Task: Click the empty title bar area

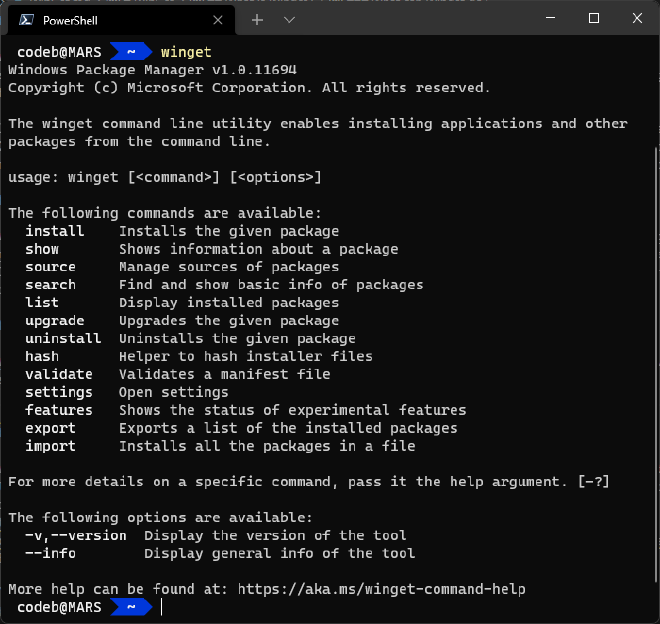Action: [420, 18]
